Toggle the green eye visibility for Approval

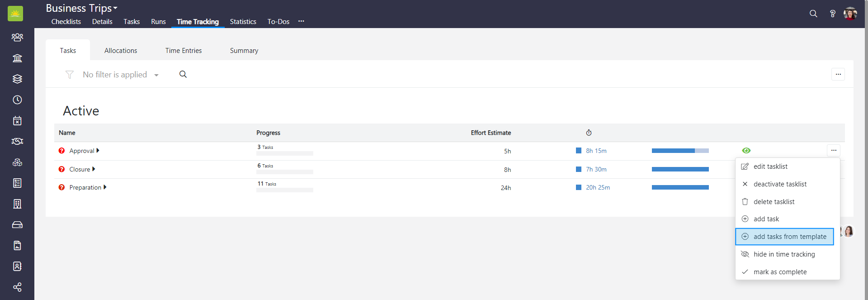(x=746, y=151)
